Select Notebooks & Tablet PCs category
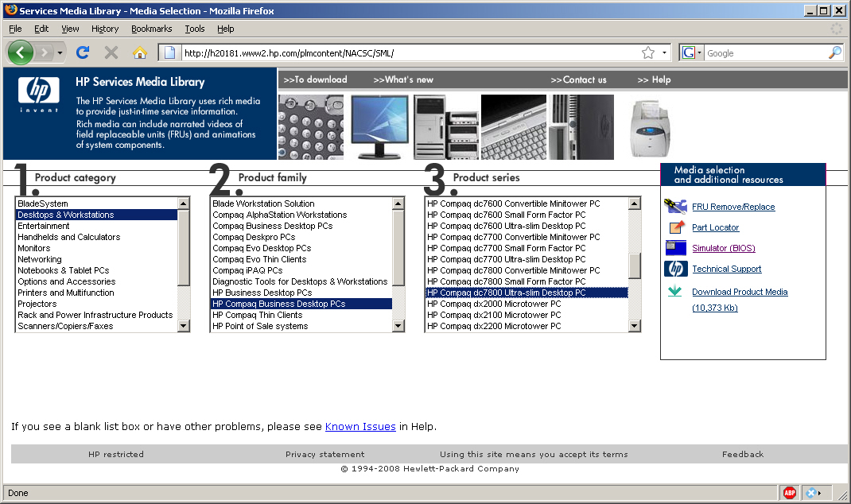 click(x=64, y=270)
